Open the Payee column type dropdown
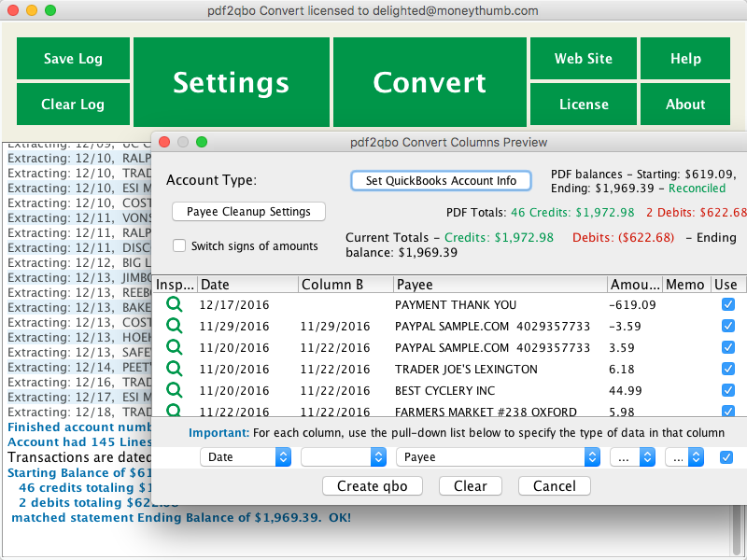This screenshot has height=560, width=747. [497, 457]
